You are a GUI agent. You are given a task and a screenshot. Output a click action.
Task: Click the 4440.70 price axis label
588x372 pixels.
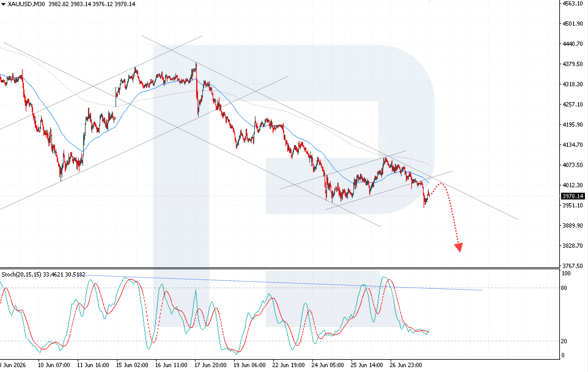point(573,44)
